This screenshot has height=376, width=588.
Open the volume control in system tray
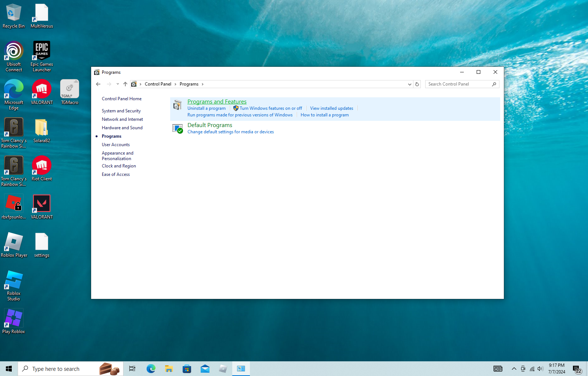540,369
